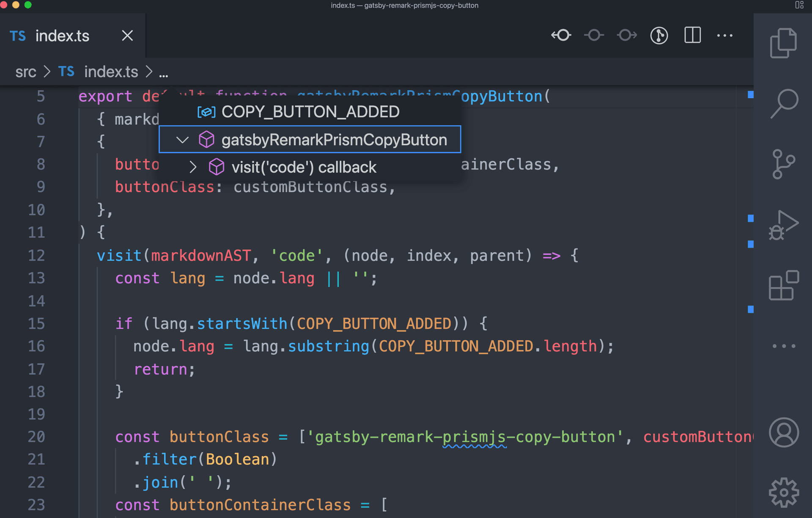Open the Search panel
This screenshot has width=812, height=518.
click(x=783, y=103)
